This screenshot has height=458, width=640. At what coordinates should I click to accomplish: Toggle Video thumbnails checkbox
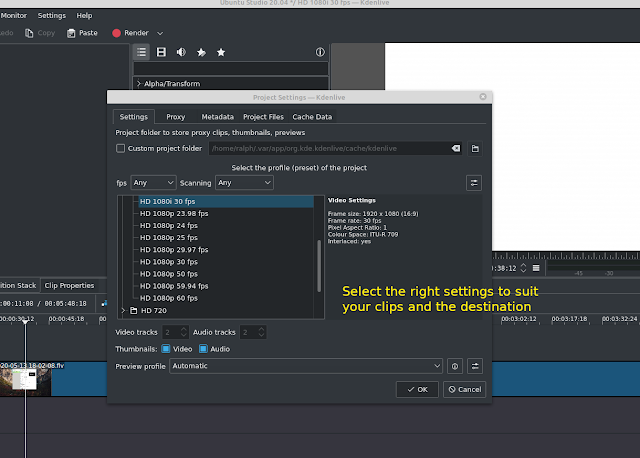[166, 349]
